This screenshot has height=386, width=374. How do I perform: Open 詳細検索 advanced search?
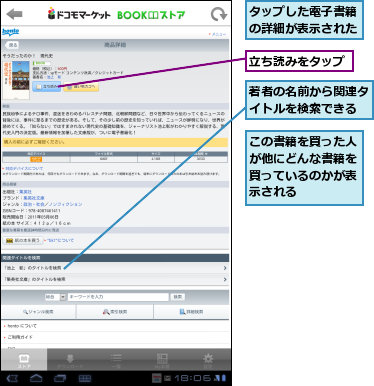(x=192, y=312)
